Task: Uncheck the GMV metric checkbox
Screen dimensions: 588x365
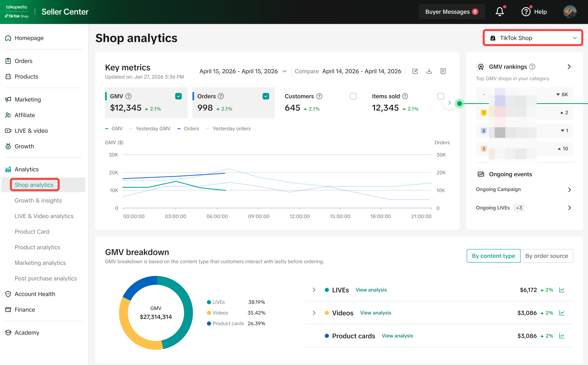Action: click(178, 96)
